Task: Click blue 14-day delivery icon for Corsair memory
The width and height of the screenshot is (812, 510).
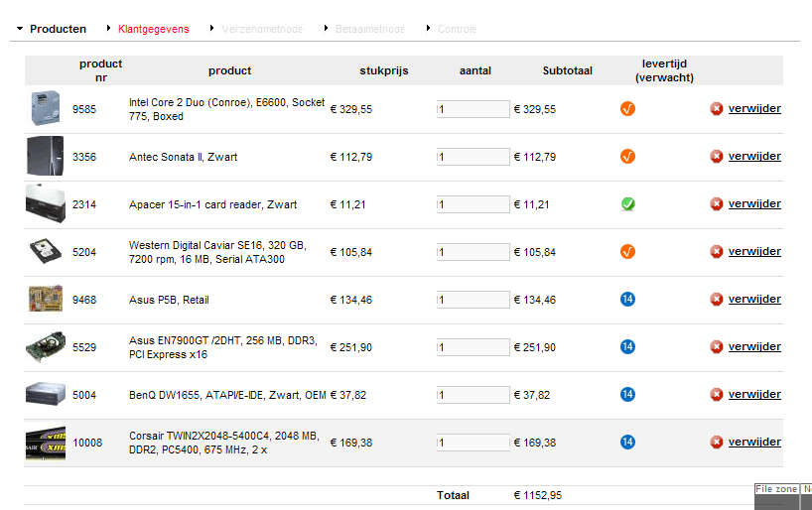Action: (x=627, y=443)
